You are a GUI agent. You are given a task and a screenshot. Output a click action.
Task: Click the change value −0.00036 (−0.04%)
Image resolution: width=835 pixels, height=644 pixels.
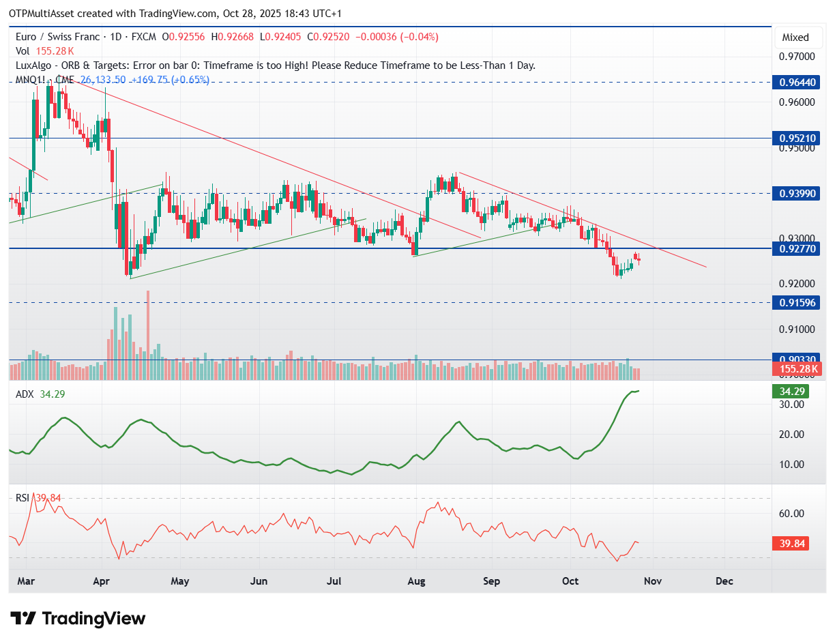(x=396, y=37)
